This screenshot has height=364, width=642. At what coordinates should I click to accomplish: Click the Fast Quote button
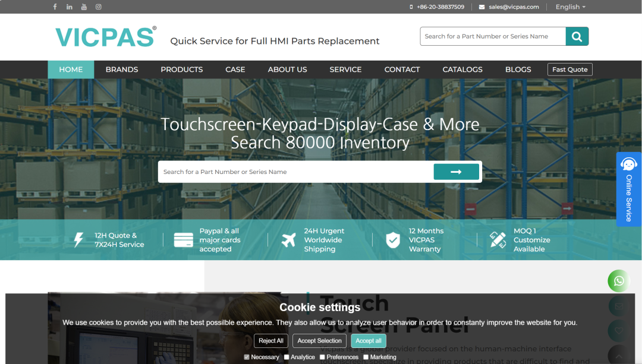coord(570,69)
